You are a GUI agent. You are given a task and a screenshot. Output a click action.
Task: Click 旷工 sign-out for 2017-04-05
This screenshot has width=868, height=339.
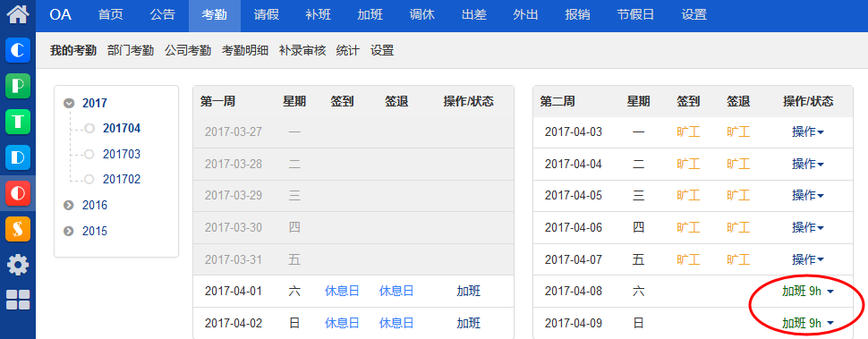click(x=738, y=195)
